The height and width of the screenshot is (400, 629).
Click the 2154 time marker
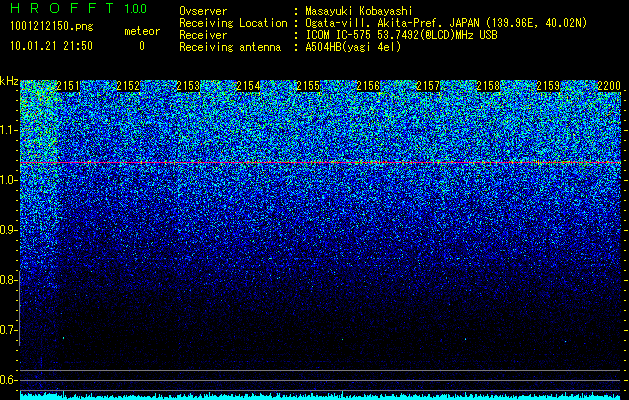248,86
